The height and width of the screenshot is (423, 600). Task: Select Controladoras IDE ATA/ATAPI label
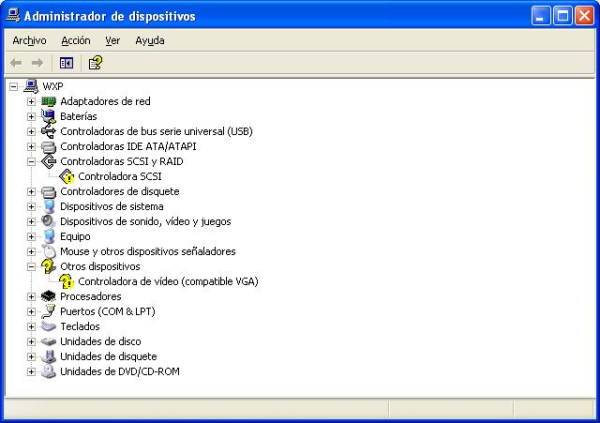tap(128, 147)
